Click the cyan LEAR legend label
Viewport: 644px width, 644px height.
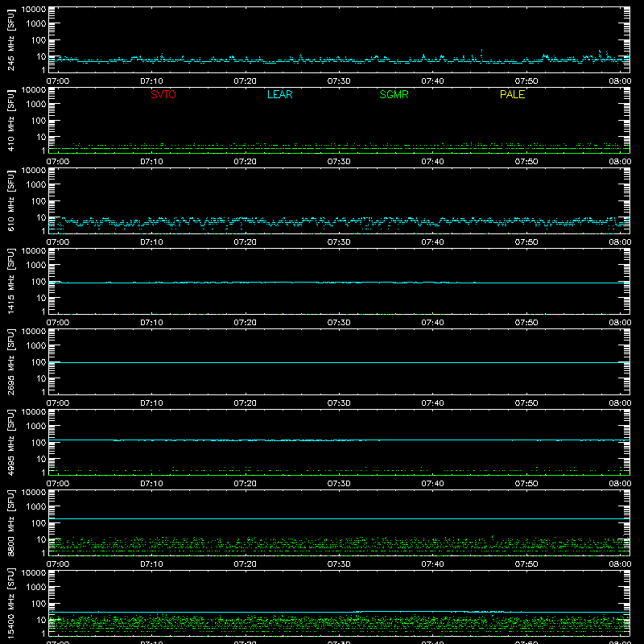[279, 94]
